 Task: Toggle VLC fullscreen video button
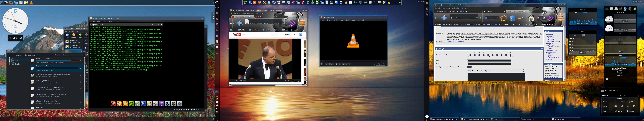(x=337, y=64)
